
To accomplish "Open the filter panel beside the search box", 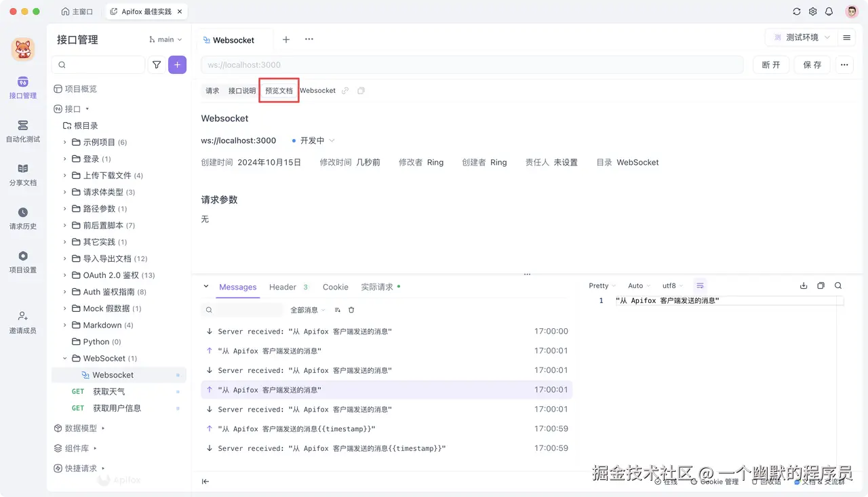I will (x=156, y=64).
